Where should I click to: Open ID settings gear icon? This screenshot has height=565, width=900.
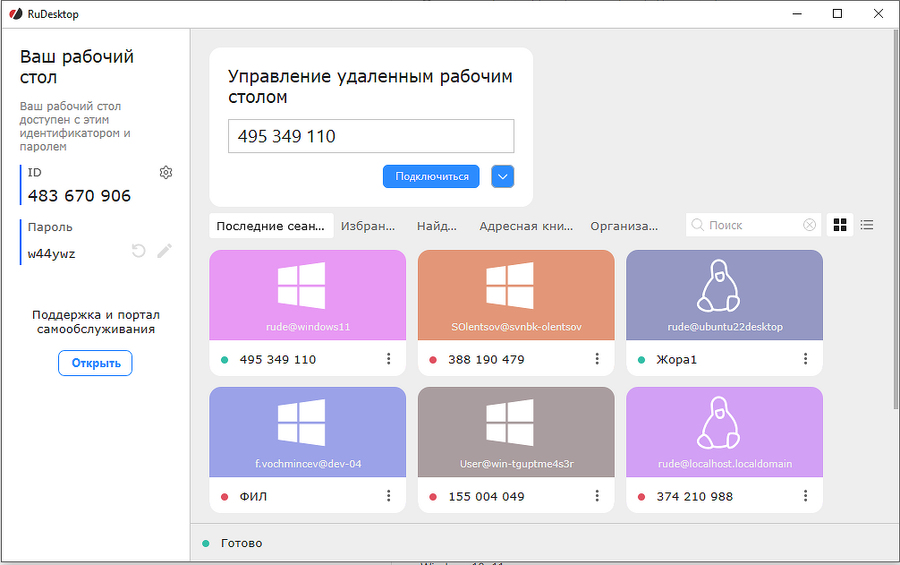(x=166, y=172)
